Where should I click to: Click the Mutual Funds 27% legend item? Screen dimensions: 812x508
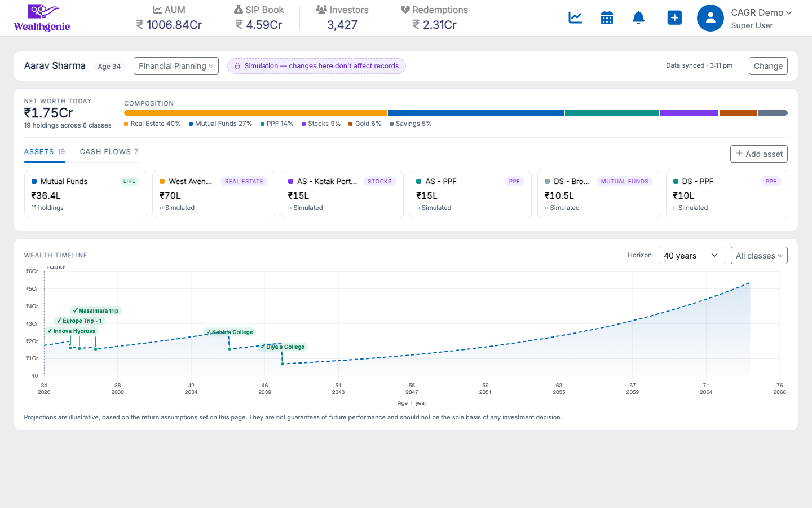tap(220, 124)
